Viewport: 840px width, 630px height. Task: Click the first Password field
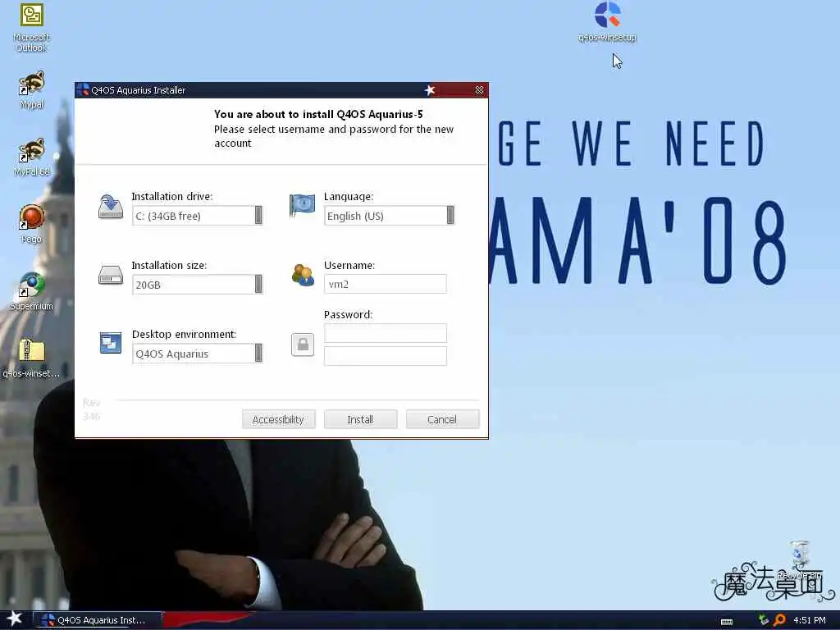click(386, 333)
